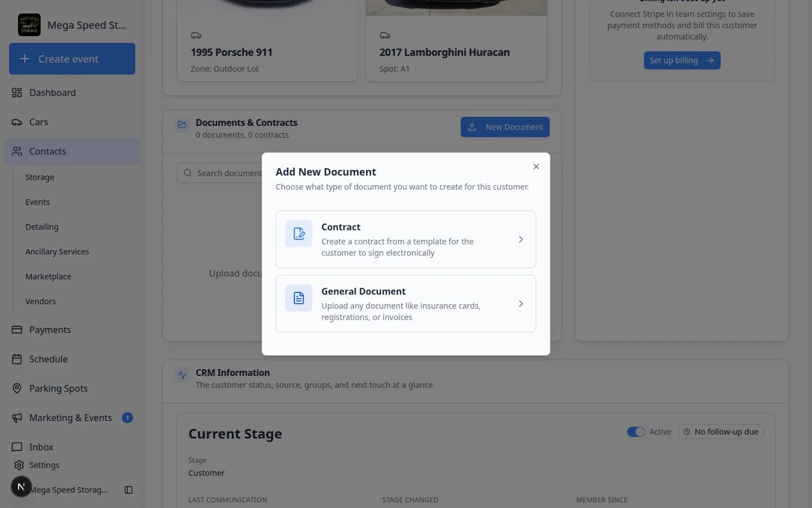Open the 1995 Porsche 911 card

click(x=267, y=41)
